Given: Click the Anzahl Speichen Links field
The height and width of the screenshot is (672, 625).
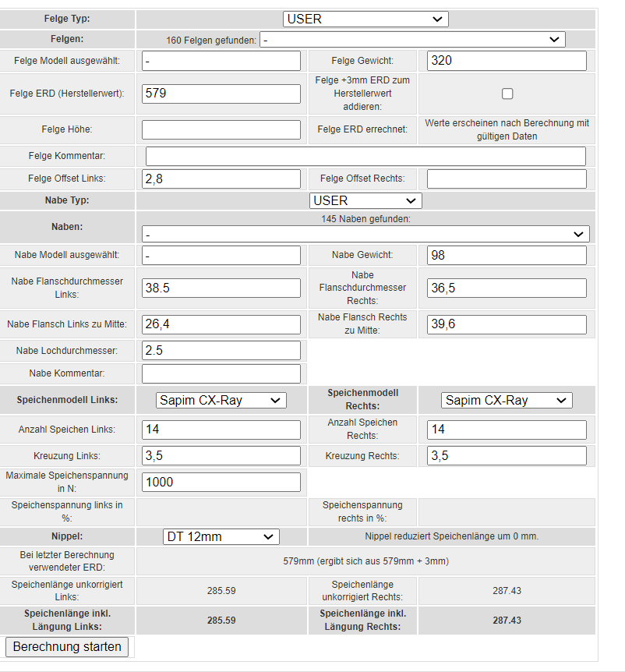Looking at the screenshot, I should click(x=221, y=430).
